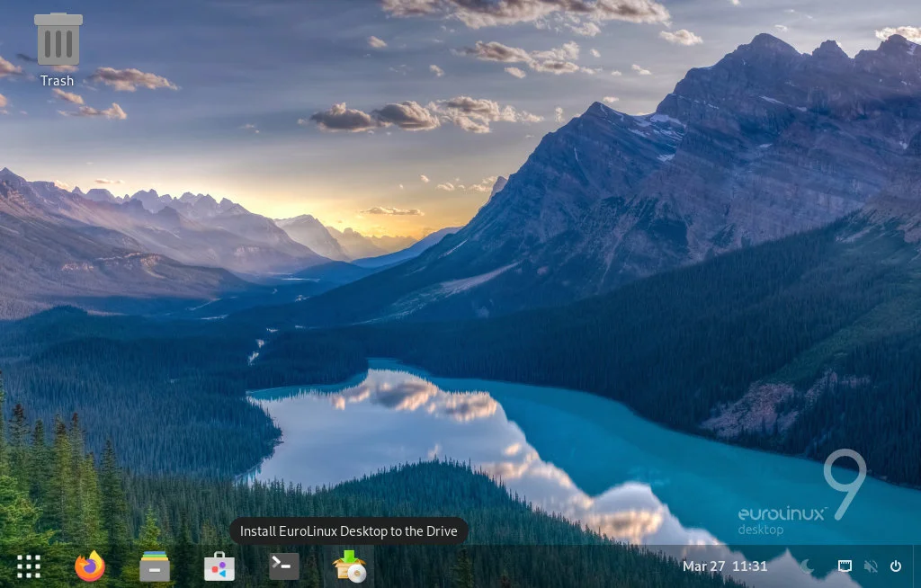Open the Show Applications grid

(x=28, y=566)
